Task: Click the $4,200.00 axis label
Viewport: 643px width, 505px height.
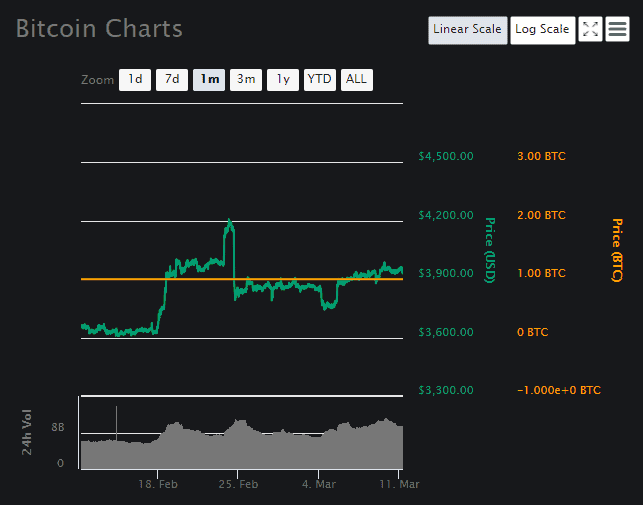Action: (x=446, y=215)
